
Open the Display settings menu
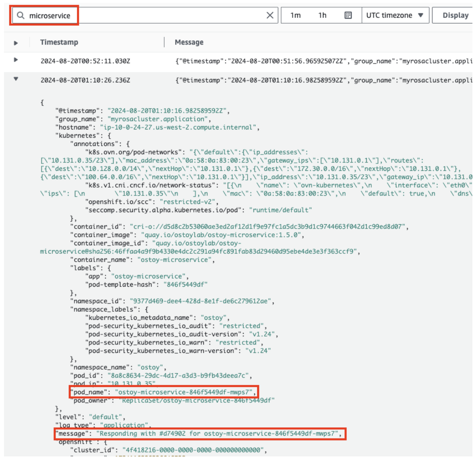pyautogui.click(x=455, y=16)
